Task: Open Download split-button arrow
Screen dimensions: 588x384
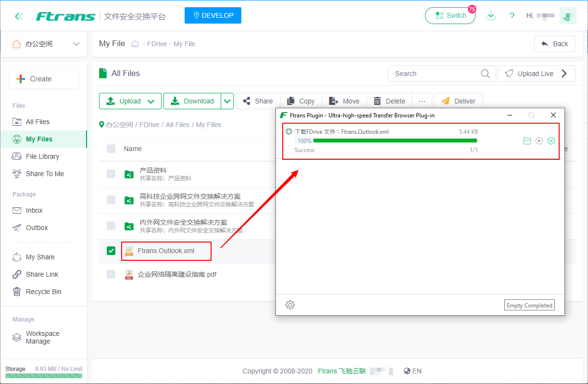Action: point(227,101)
